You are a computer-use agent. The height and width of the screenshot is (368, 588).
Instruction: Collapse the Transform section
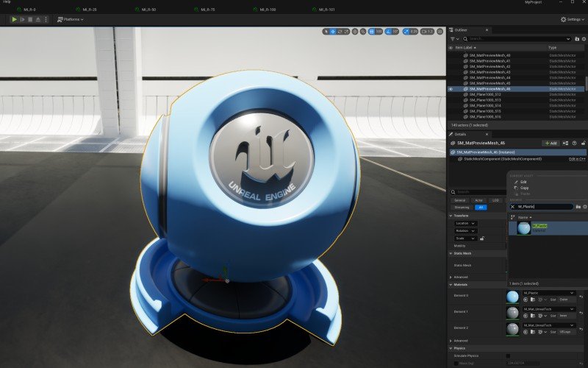[451, 216]
